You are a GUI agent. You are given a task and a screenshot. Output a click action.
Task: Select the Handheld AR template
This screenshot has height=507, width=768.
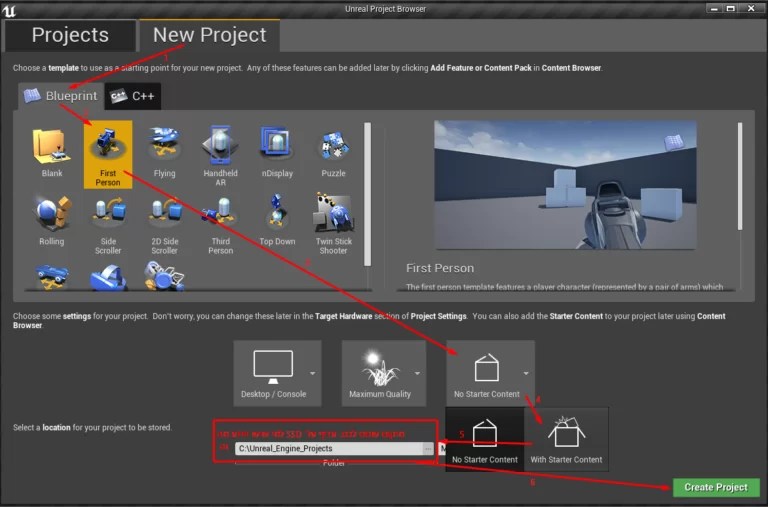click(220, 154)
